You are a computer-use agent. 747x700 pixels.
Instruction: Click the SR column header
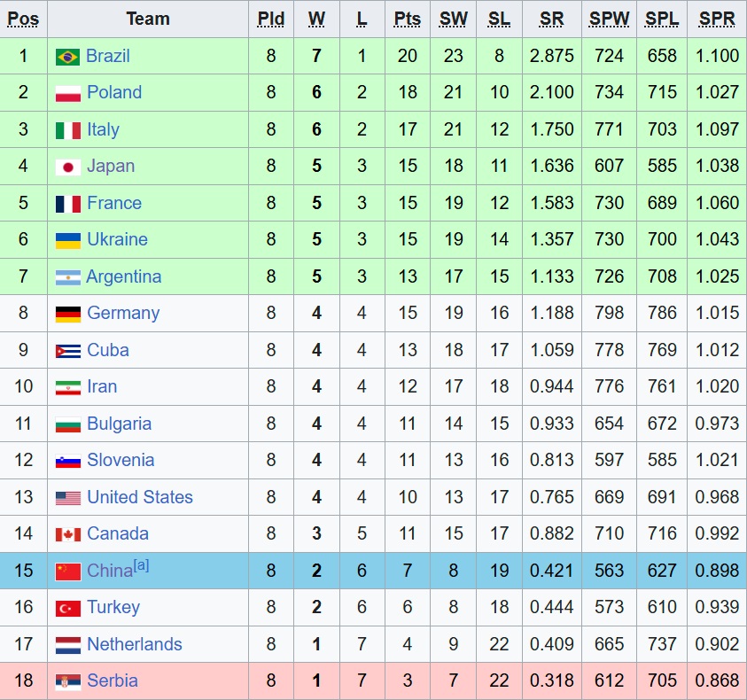[552, 19]
